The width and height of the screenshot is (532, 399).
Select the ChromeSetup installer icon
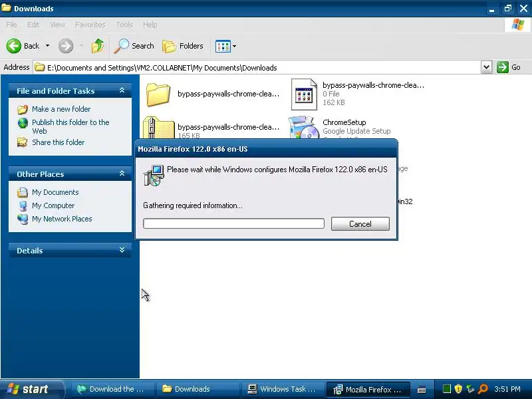pyautogui.click(x=303, y=127)
